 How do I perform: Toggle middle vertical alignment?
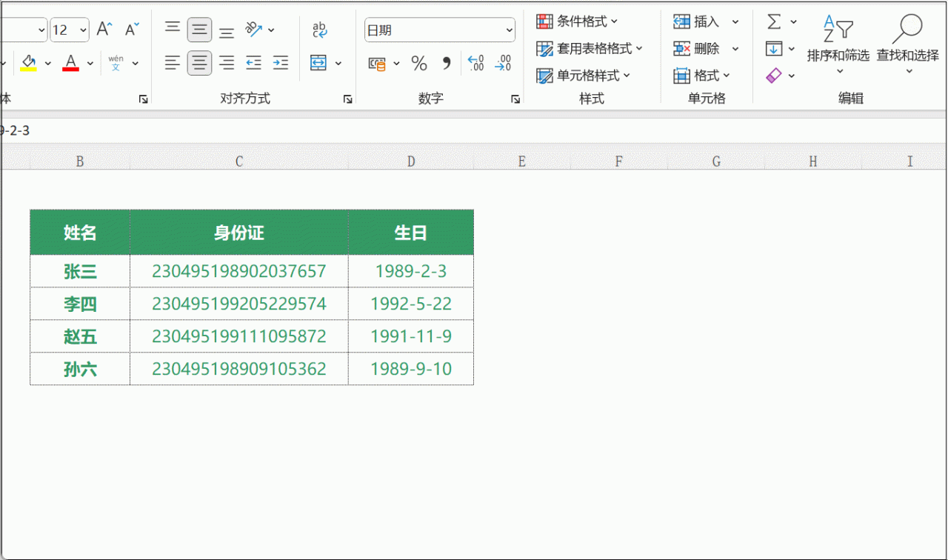(199, 30)
